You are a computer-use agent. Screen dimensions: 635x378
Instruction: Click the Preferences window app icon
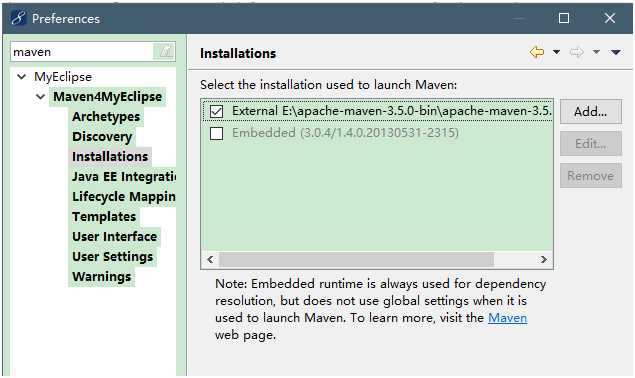tap(19, 18)
